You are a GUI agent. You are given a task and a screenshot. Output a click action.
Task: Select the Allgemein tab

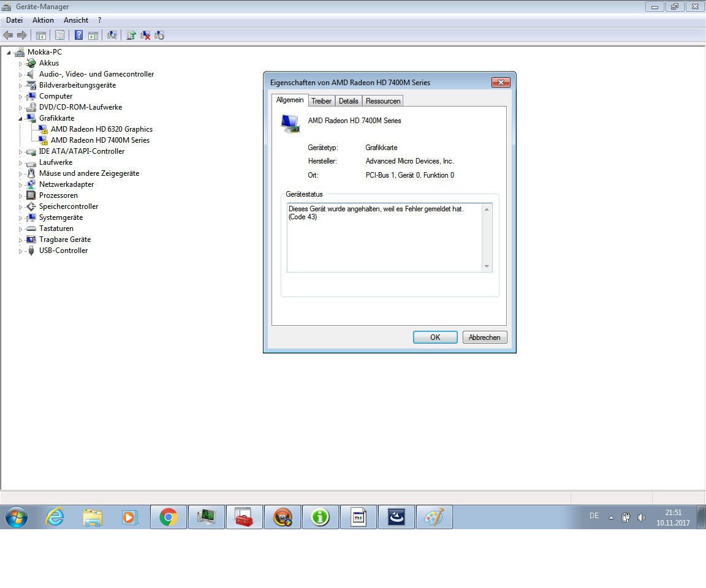tap(290, 100)
